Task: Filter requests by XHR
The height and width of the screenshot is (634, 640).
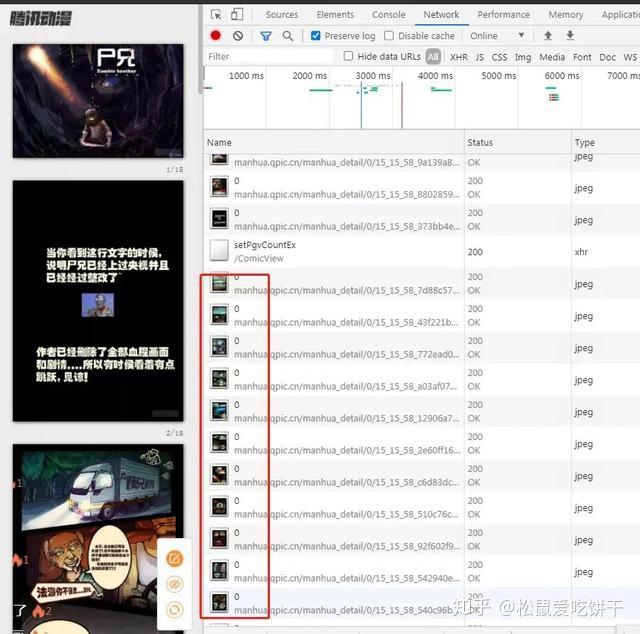Action: point(459,57)
